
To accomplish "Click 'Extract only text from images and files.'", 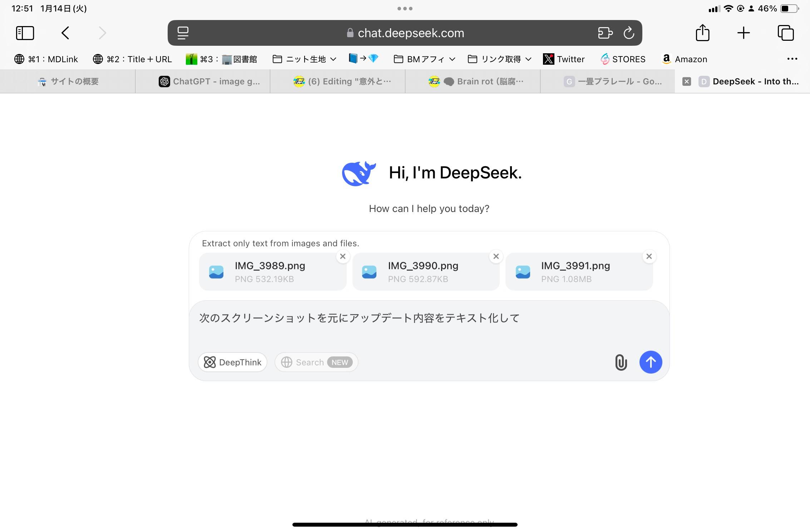I will [281, 243].
